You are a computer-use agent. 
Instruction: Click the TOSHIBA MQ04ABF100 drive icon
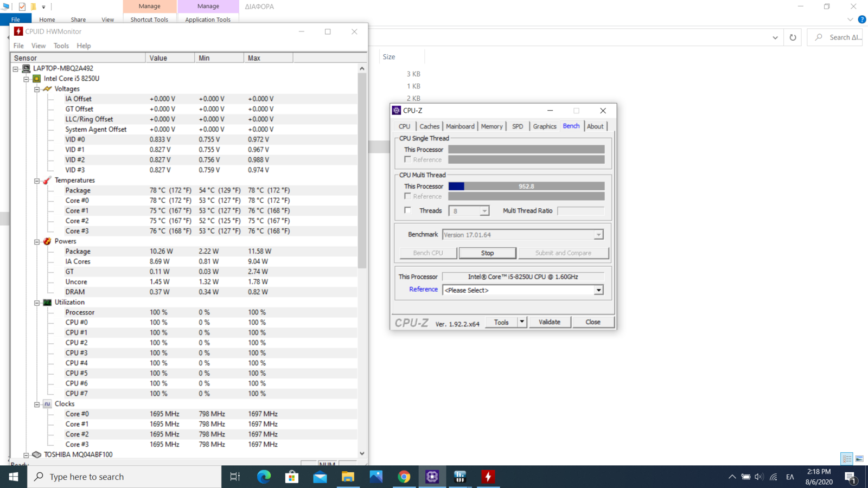point(37,454)
